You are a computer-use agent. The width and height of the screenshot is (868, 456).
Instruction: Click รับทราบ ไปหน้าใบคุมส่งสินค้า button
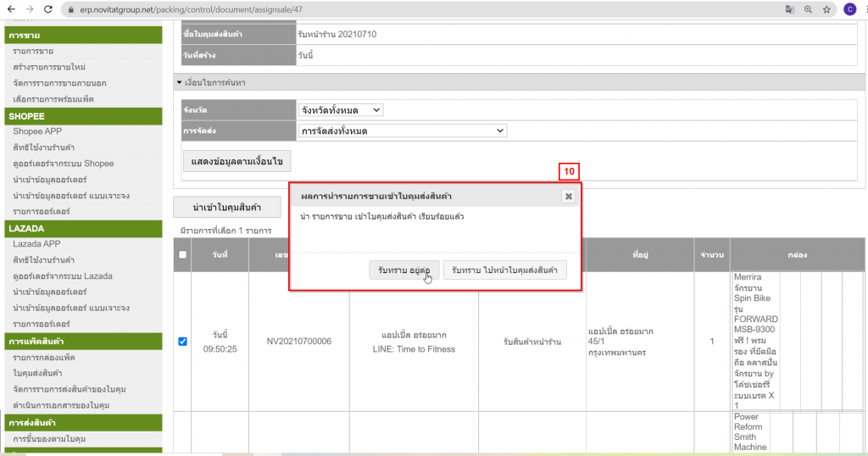pos(504,270)
